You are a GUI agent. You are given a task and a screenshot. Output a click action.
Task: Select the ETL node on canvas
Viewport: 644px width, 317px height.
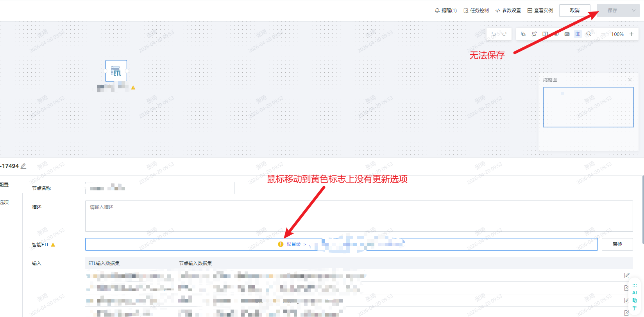[116, 71]
